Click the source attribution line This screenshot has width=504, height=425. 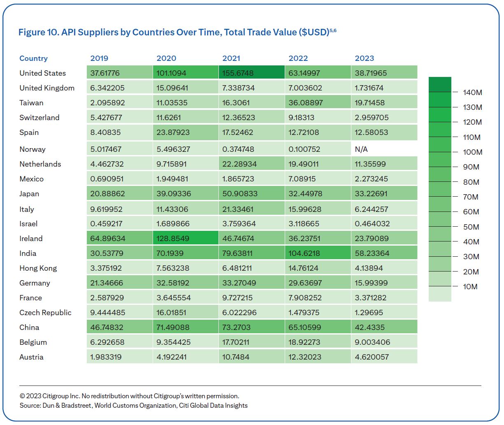pos(133,405)
